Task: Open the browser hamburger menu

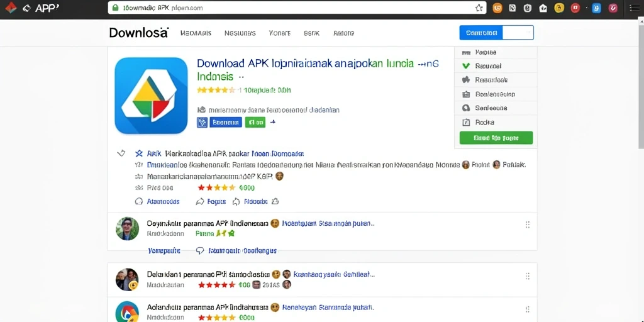Action: [634, 8]
